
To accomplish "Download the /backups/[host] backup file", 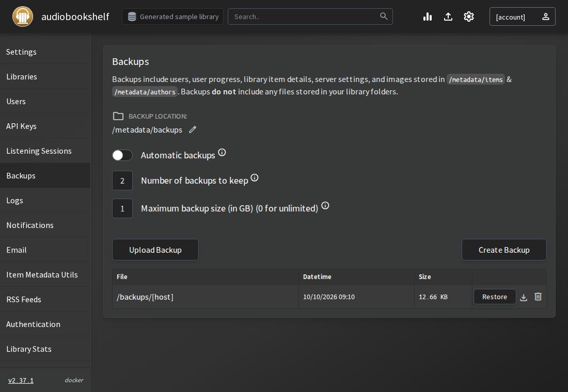I will [x=524, y=297].
